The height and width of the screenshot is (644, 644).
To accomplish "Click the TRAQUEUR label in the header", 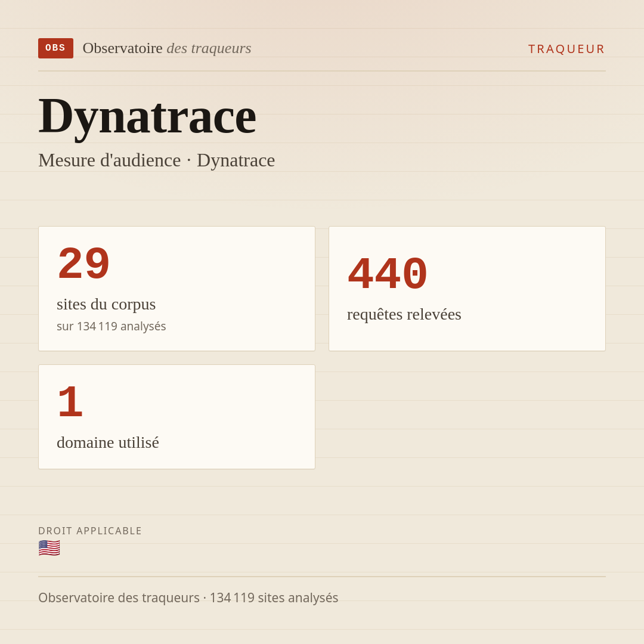I will tap(566, 49).
